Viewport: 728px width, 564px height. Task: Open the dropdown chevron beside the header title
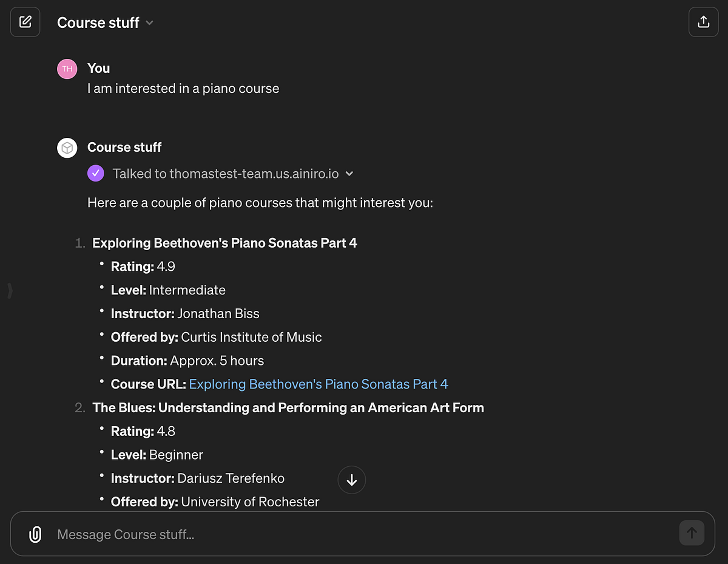(x=150, y=23)
